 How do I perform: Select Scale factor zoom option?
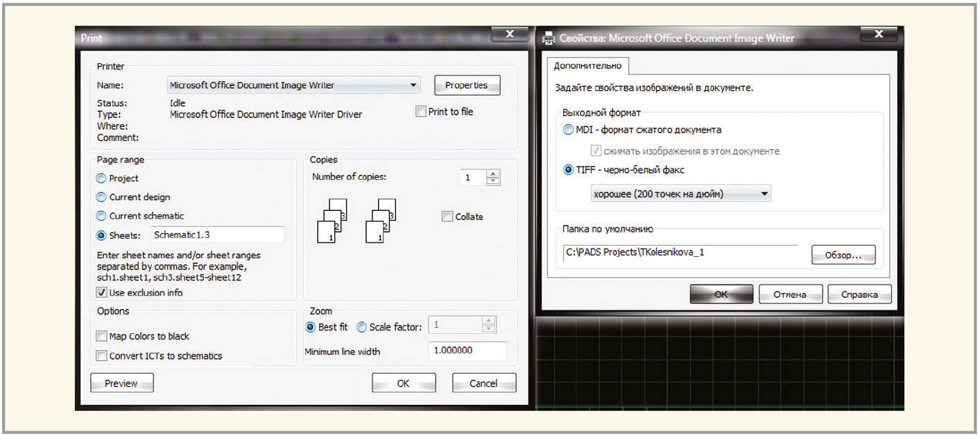click(362, 327)
